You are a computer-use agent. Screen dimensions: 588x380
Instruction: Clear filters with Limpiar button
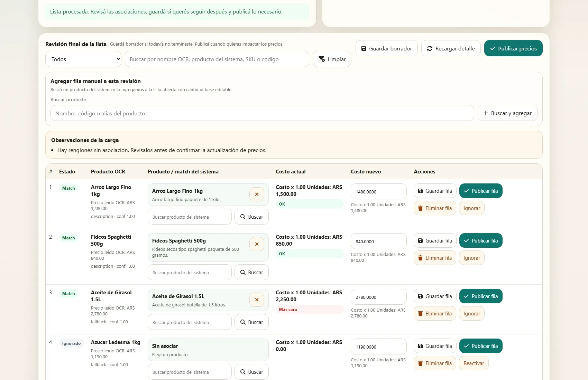(x=332, y=59)
